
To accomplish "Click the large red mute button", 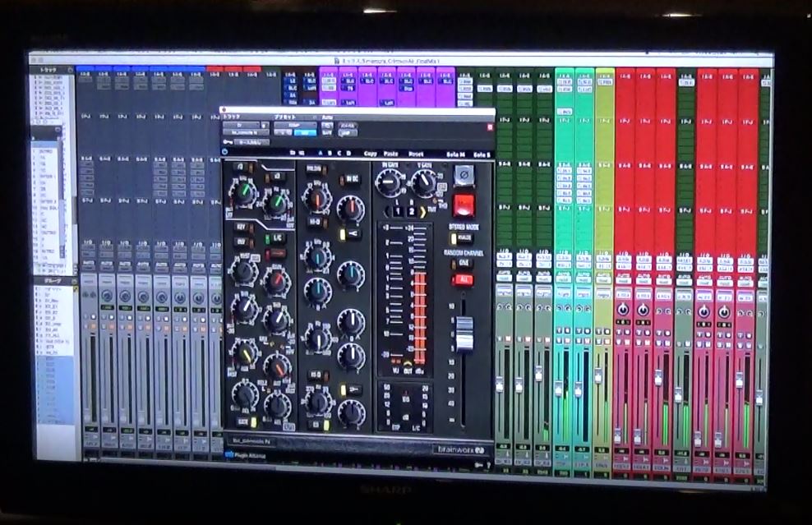I will [464, 205].
